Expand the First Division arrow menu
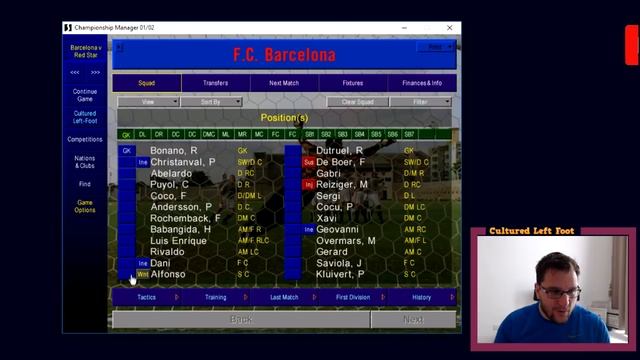Viewport: 640px width, 360px height. [383, 297]
